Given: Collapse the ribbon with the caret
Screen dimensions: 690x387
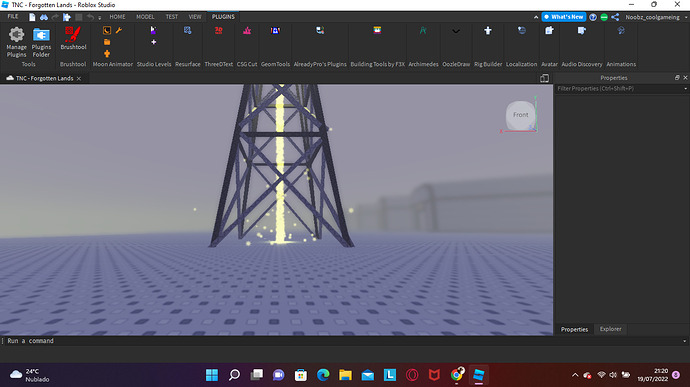Looking at the screenshot, I should coord(536,17).
